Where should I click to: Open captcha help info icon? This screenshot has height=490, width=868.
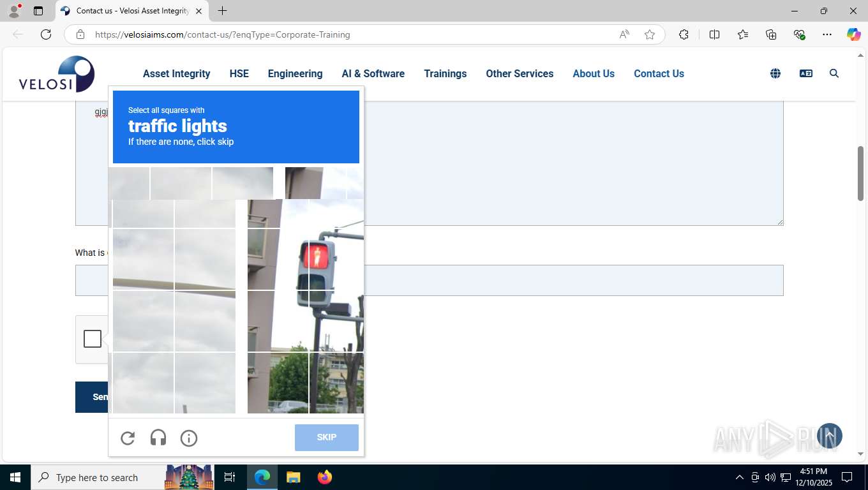point(189,438)
